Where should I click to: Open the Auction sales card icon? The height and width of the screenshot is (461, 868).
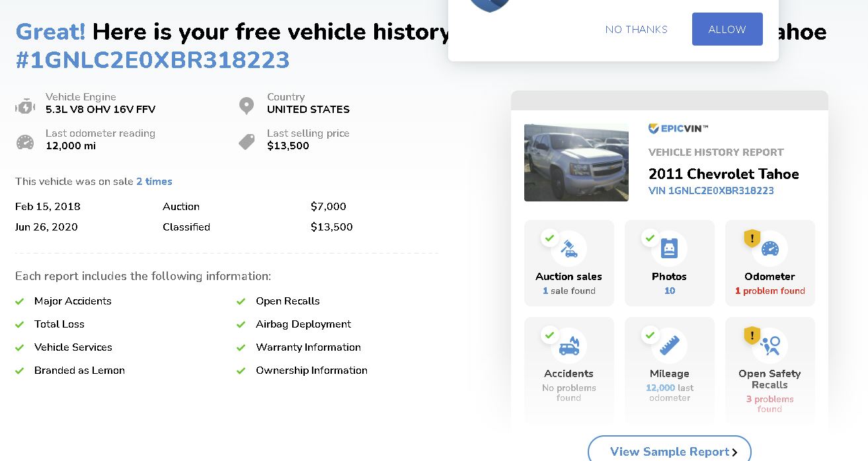(x=569, y=248)
